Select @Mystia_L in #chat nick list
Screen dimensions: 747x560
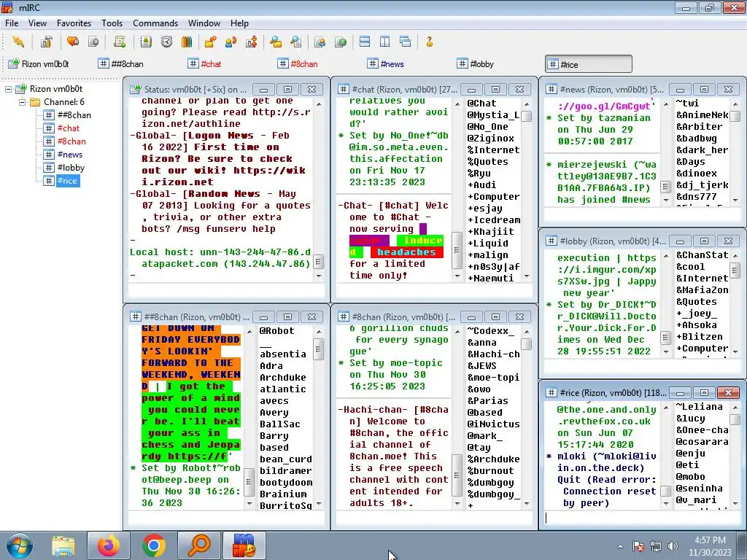(x=493, y=114)
